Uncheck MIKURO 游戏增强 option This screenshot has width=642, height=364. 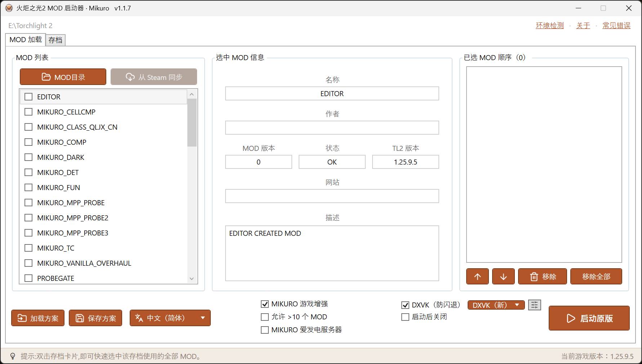pos(265,304)
